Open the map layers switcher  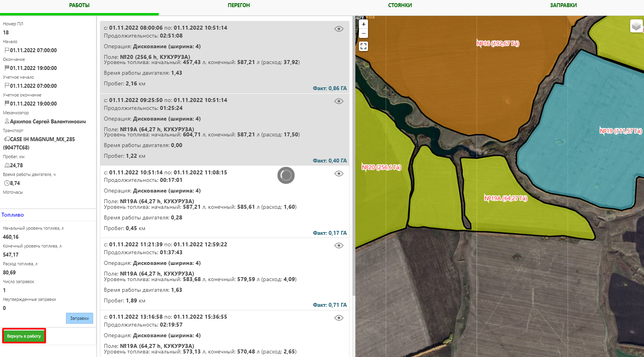pos(636,26)
